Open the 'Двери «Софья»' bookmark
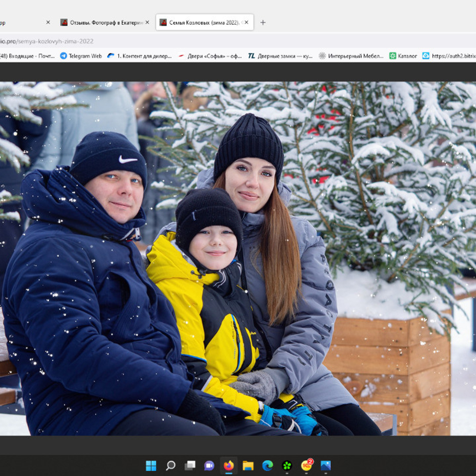The image size is (476, 476). [x=210, y=56]
